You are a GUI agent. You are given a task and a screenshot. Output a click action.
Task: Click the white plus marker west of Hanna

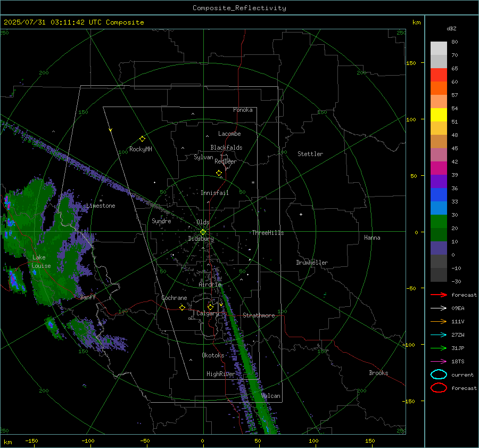[x=301, y=214]
